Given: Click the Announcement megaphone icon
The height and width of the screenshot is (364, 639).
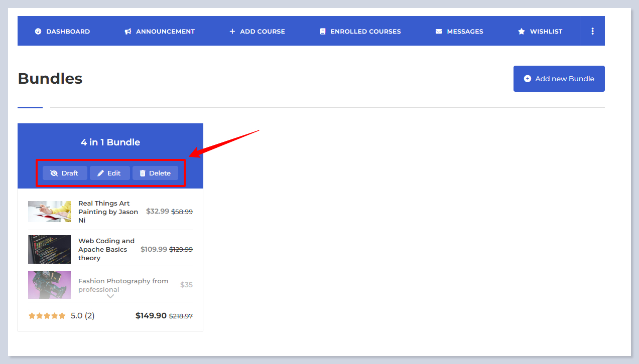Looking at the screenshot, I should click(x=128, y=31).
